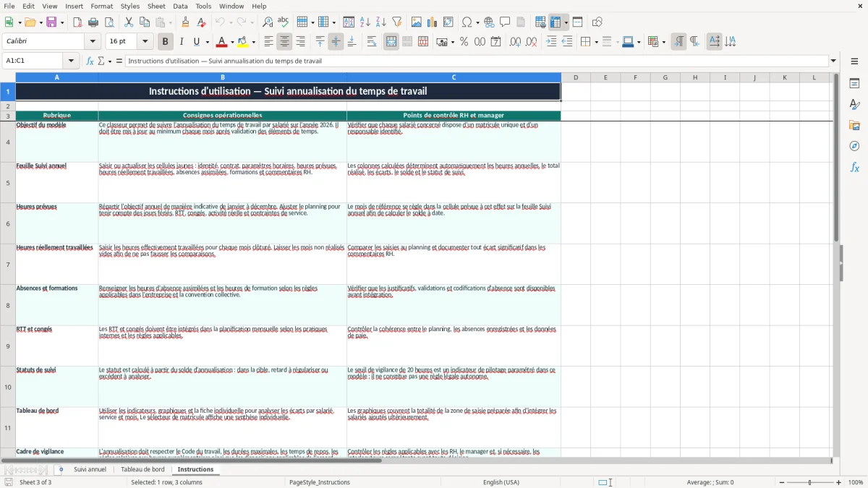Screen dimensions: 868x488
Task: Format cells as date
Action: point(496,42)
